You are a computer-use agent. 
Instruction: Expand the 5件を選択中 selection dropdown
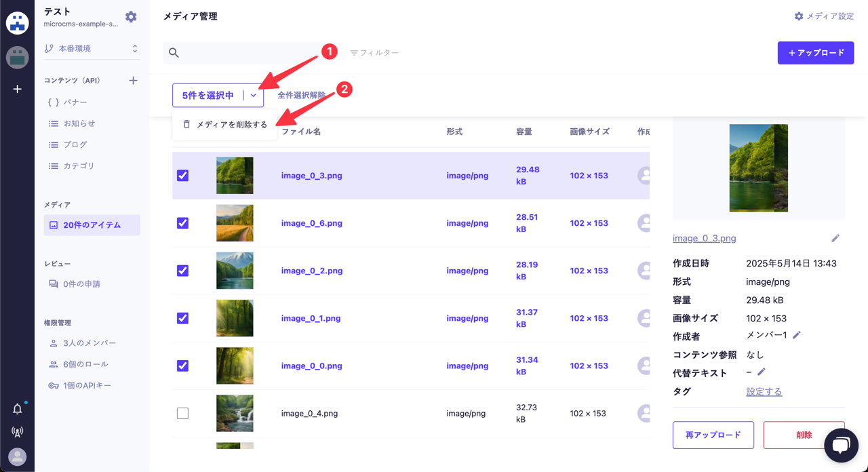(253, 95)
